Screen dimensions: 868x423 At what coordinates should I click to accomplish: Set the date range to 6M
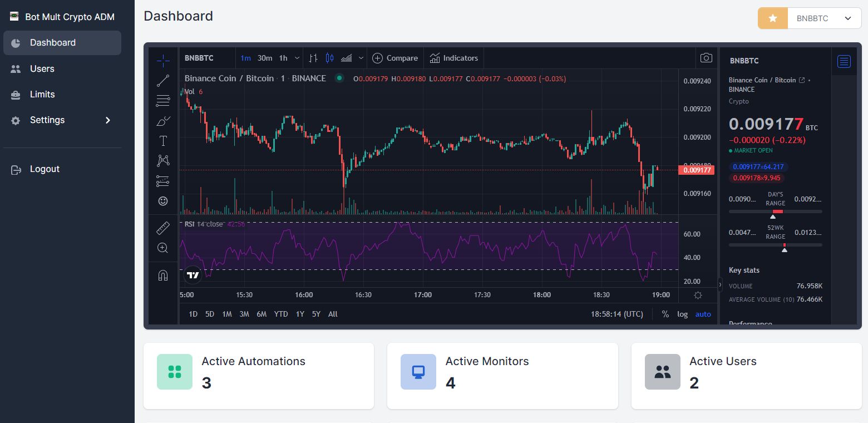pyautogui.click(x=262, y=314)
